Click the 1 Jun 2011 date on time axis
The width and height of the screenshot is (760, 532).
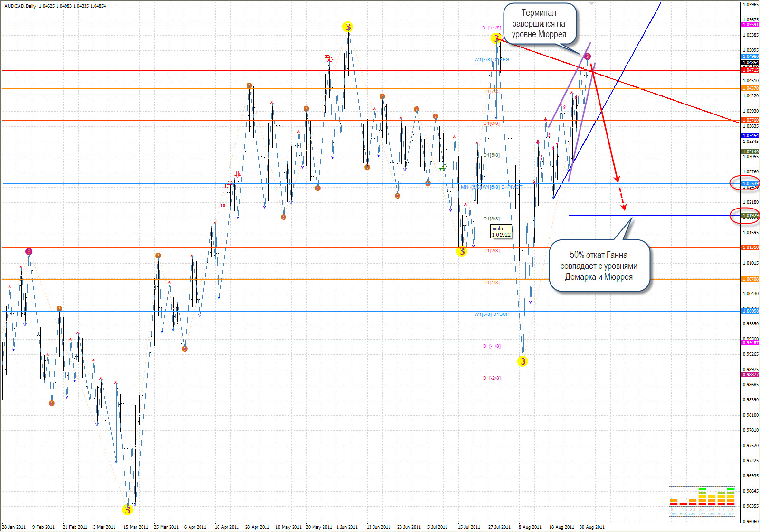tap(347, 527)
